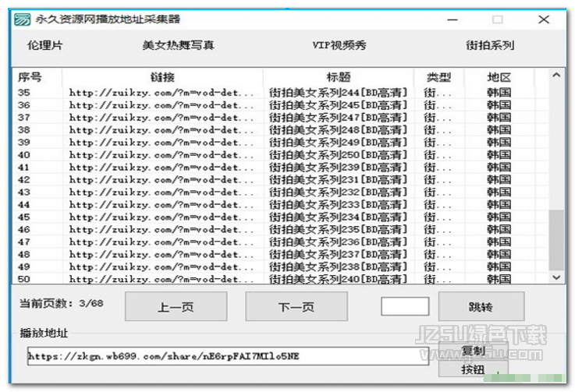Click the page number input box
Viewport: 575px width, 392px height.
(x=404, y=306)
